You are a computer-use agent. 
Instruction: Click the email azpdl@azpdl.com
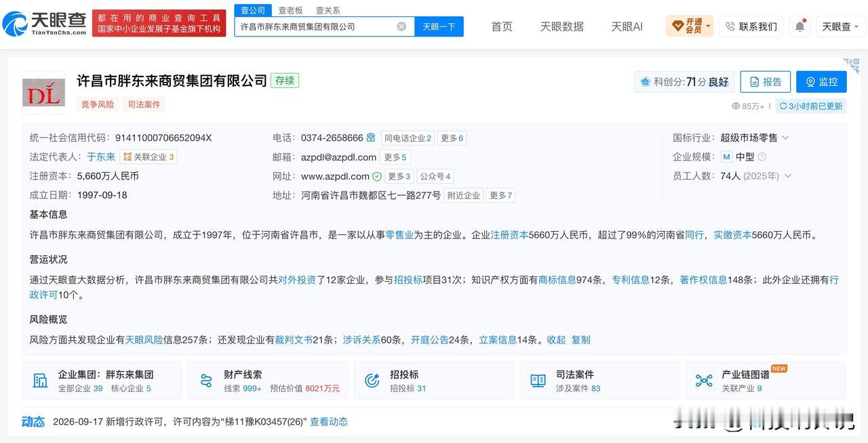[338, 157]
